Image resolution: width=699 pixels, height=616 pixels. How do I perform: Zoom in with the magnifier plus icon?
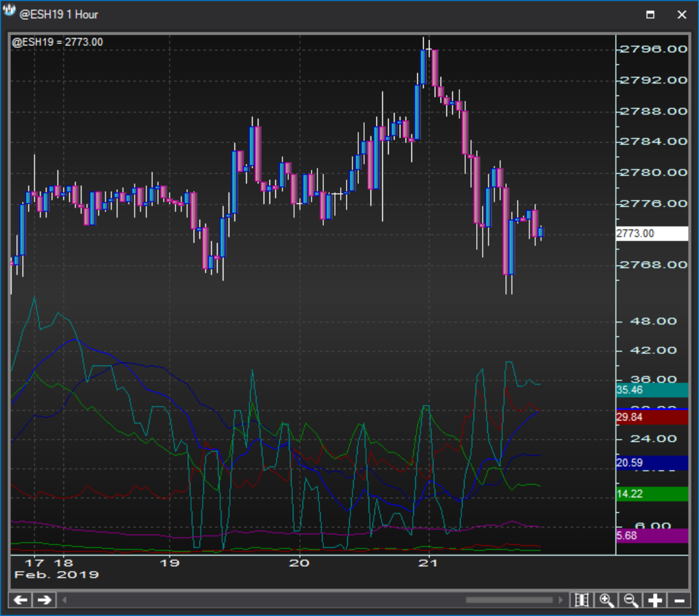tap(607, 600)
